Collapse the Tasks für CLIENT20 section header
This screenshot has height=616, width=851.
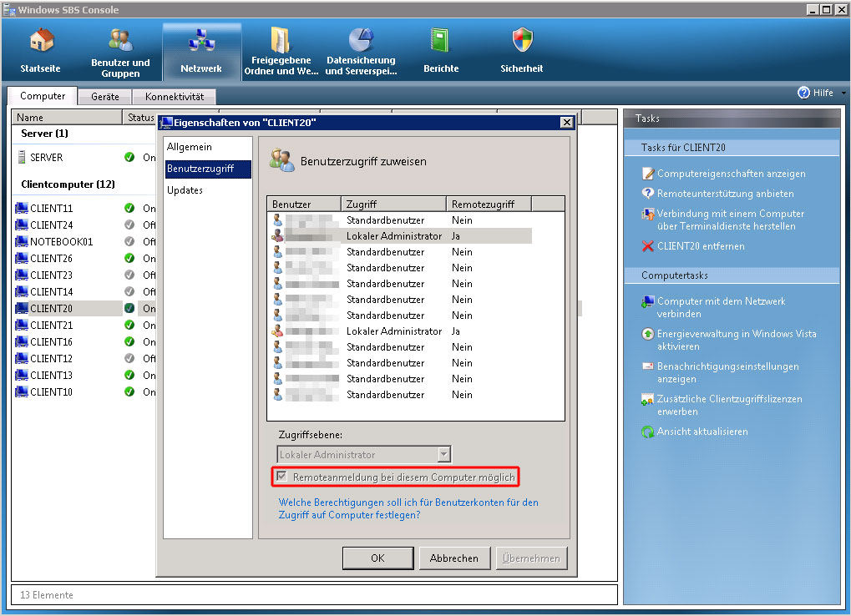pyautogui.click(x=732, y=148)
